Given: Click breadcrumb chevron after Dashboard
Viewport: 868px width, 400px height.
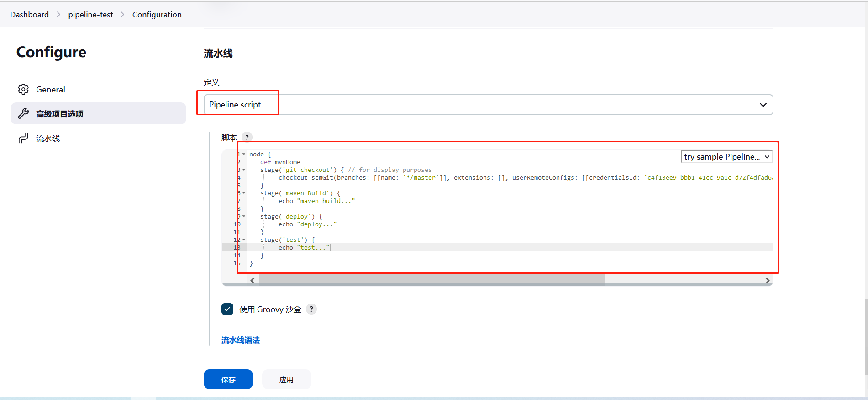Looking at the screenshot, I should [58, 15].
